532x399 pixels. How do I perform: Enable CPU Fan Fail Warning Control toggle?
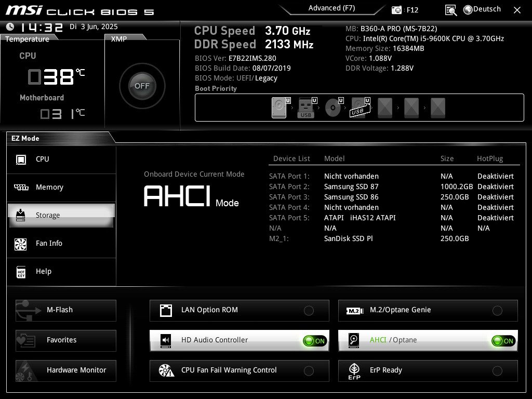click(x=309, y=371)
